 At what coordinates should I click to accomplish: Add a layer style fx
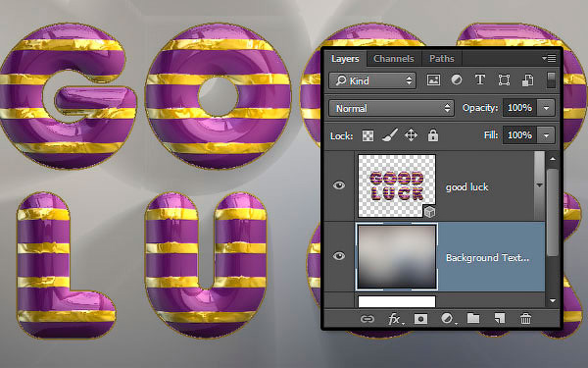point(395,319)
